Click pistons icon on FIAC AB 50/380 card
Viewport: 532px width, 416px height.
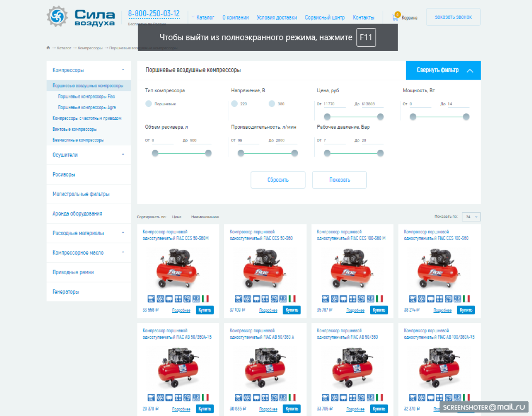coord(352,398)
